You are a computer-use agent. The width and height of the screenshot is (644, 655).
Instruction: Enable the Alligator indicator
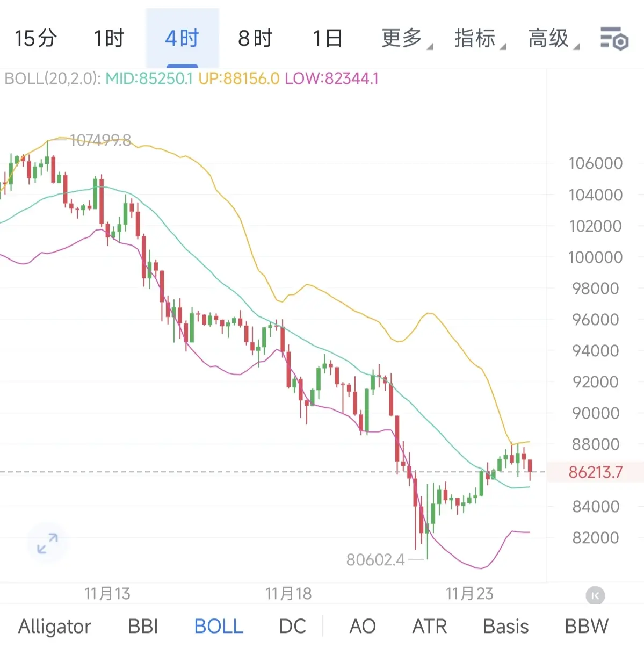(x=55, y=627)
